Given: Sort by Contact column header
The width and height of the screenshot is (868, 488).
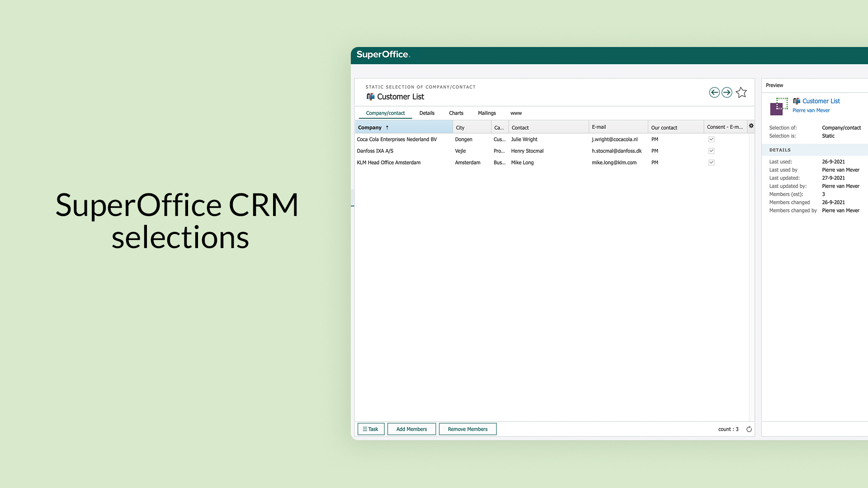Looking at the screenshot, I should pos(549,127).
